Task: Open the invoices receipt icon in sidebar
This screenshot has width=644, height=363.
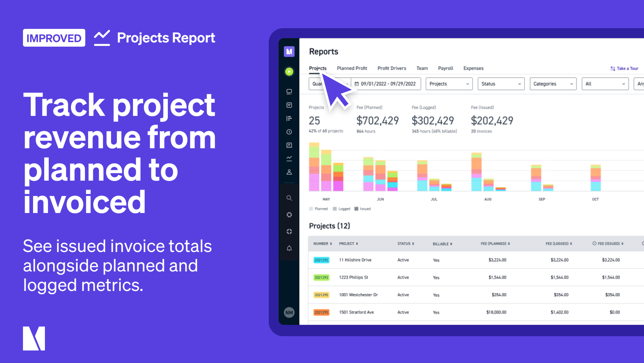Action: [x=289, y=145]
